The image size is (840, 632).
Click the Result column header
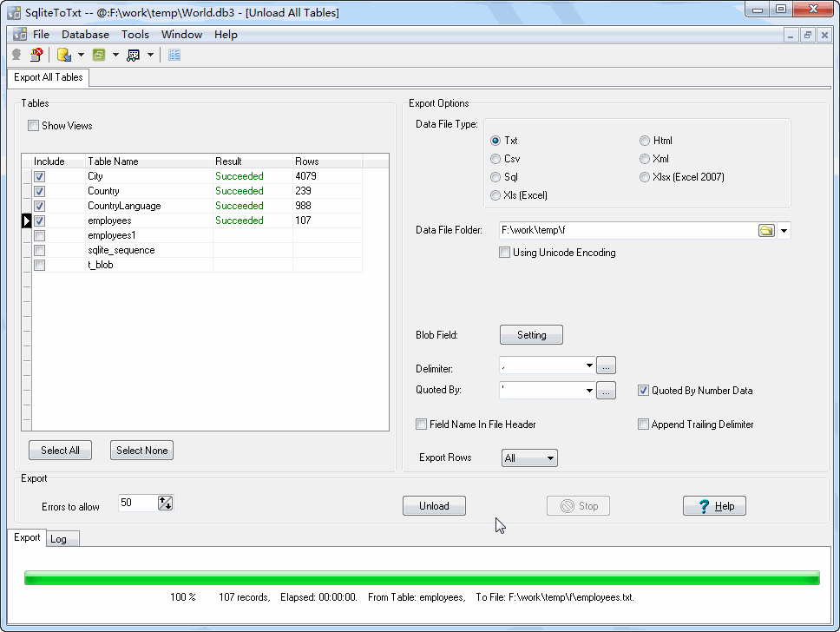[x=253, y=161]
